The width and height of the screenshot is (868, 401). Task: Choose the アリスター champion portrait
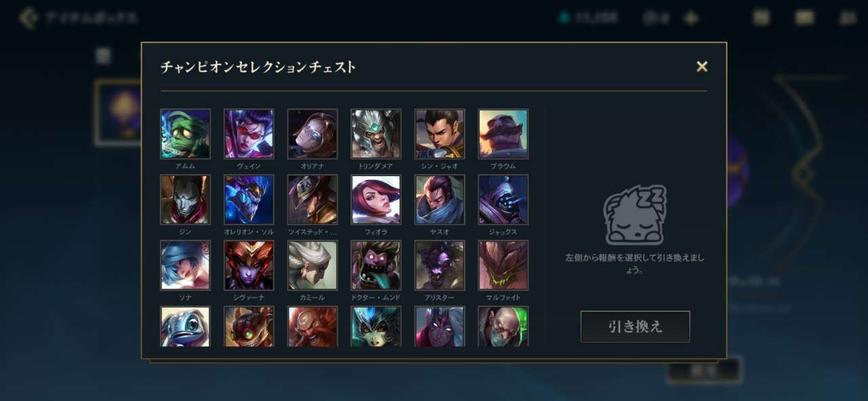pos(440,265)
